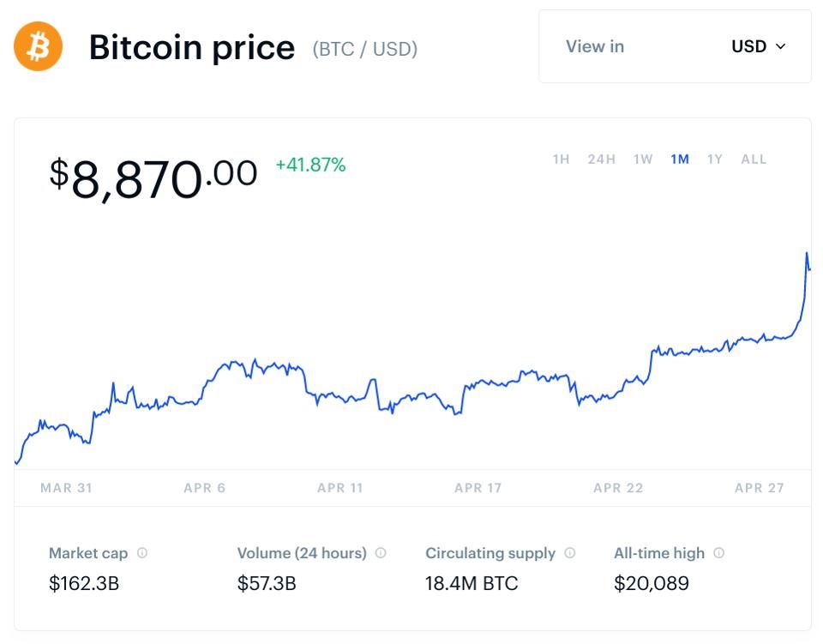Click the chart peak near APR 27

coord(807,254)
